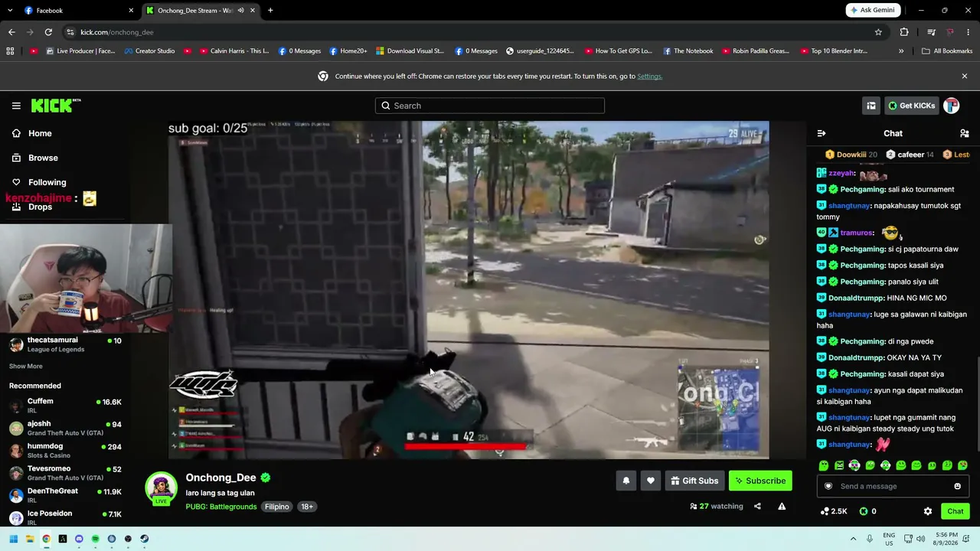
Task: Open the Cuffem recommended channel
Action: [65, 405]
